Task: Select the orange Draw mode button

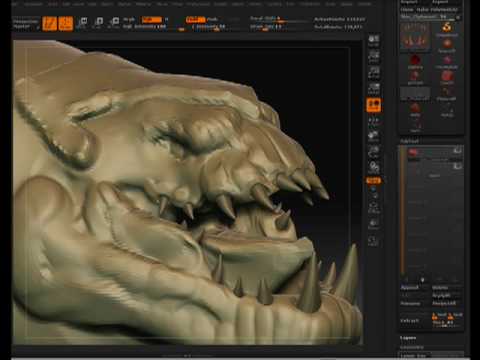Action: [66, 23]
